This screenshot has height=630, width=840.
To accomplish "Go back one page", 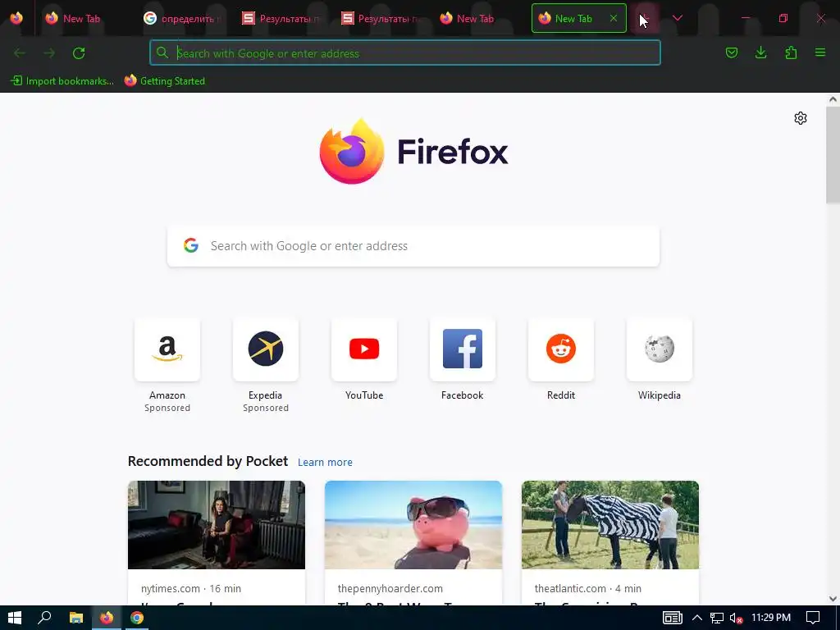I will [x=20, y=53].
